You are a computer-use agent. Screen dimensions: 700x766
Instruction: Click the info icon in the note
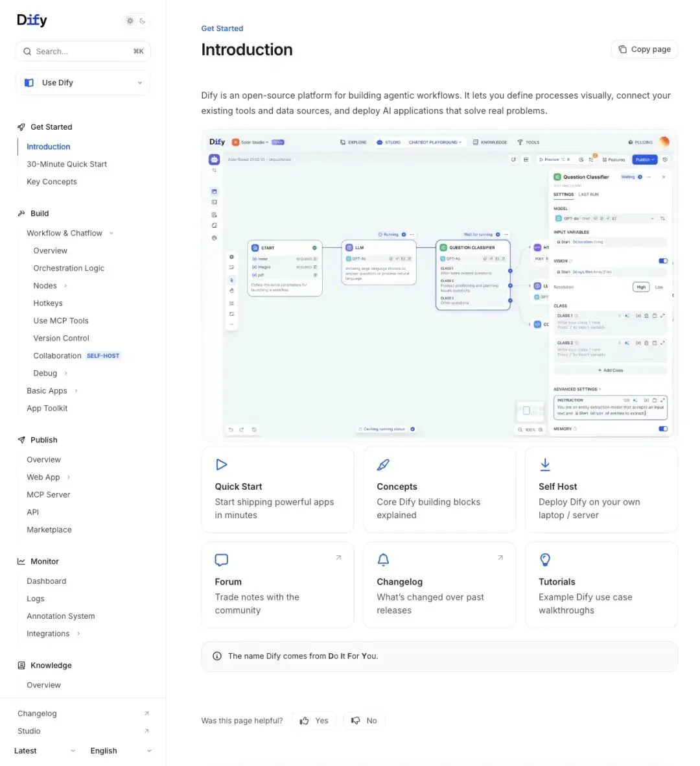click(x=217, y=656)
